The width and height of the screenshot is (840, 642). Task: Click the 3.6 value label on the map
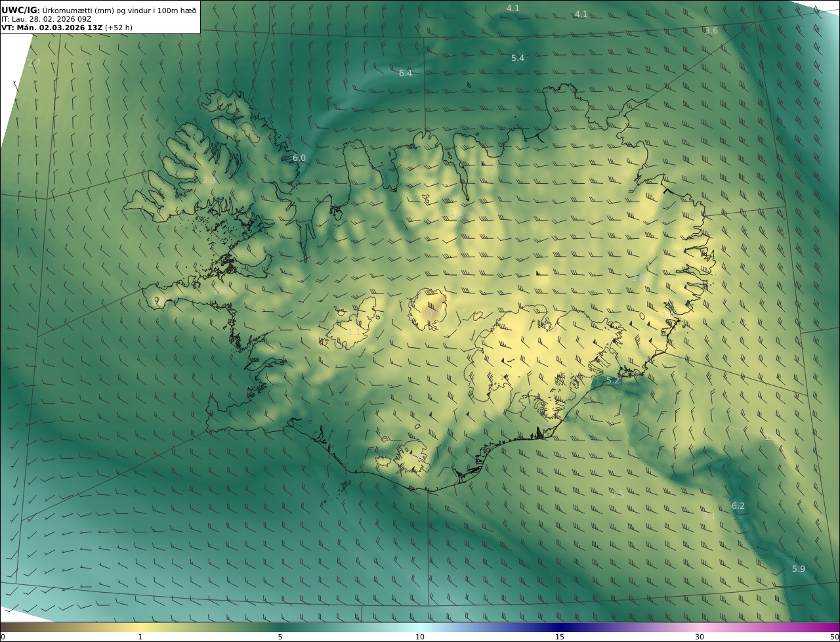click(x=711, y=30)
